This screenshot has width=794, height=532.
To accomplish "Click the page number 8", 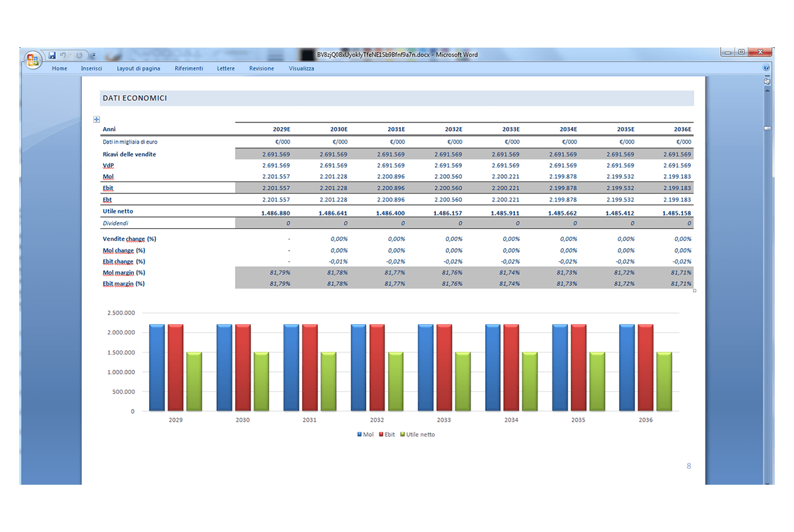I will pos(689,466).
